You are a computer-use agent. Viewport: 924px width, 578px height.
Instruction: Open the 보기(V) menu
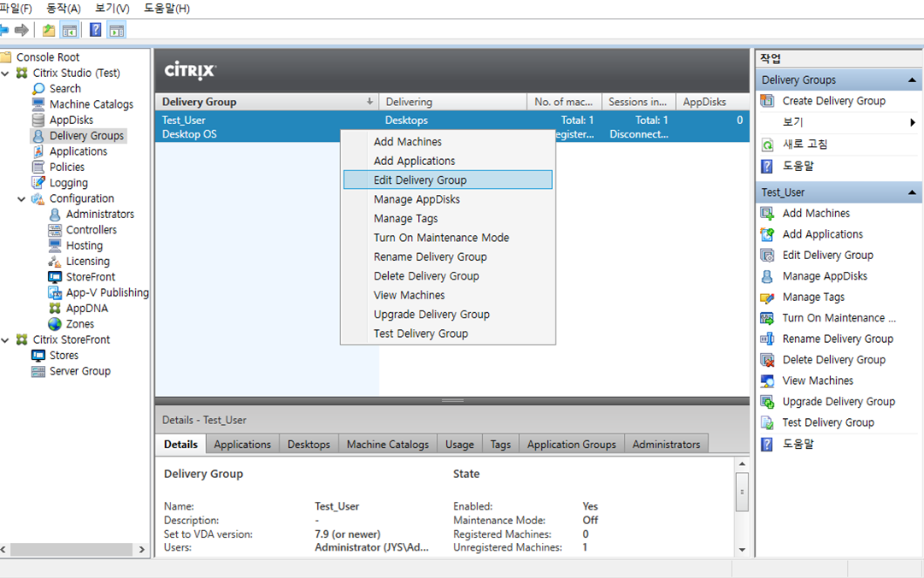pyautogui.click(x=112, y=9)
